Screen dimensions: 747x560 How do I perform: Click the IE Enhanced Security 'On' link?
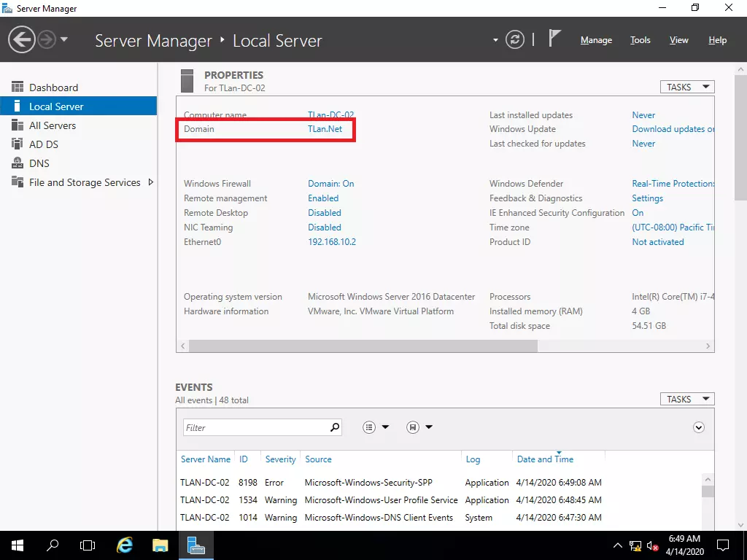[638, 213]
